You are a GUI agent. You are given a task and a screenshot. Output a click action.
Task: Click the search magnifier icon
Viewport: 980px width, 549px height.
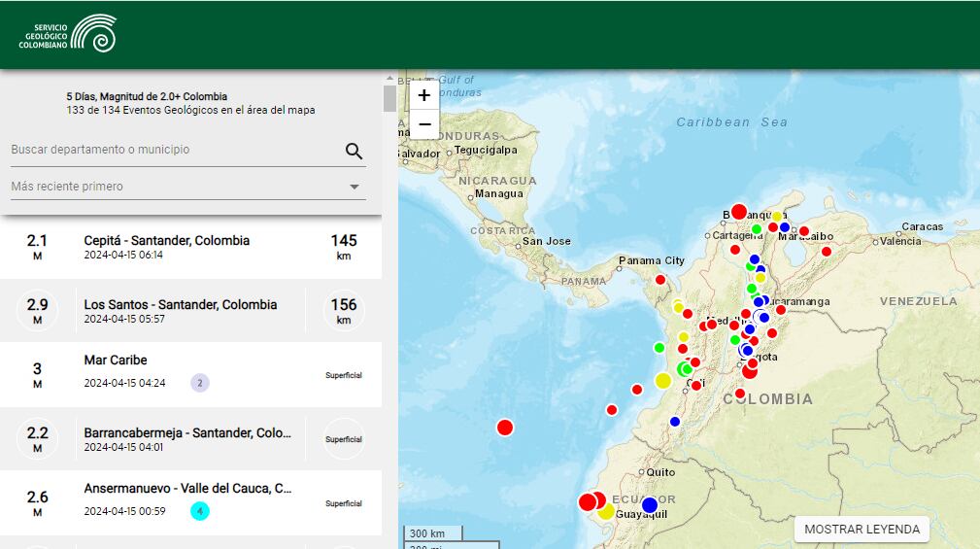click(354, 151)
